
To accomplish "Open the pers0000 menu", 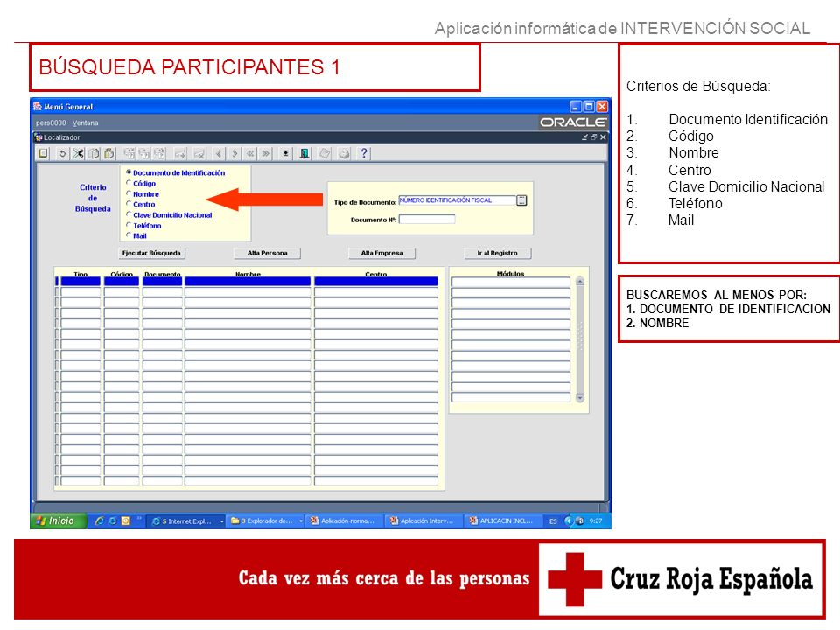I will click(x=51, y=122).
